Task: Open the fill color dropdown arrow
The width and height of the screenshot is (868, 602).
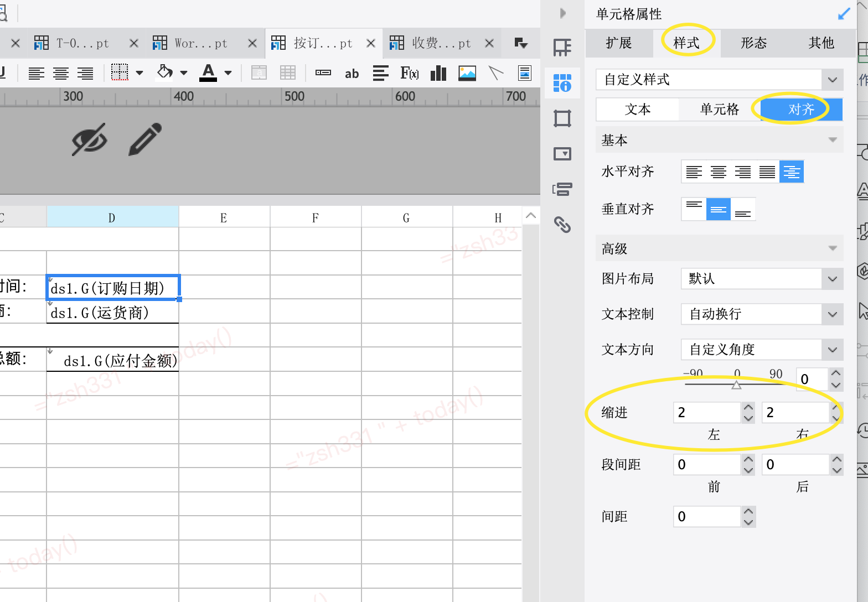Action: pyautogui.click(x=184, y=72)
